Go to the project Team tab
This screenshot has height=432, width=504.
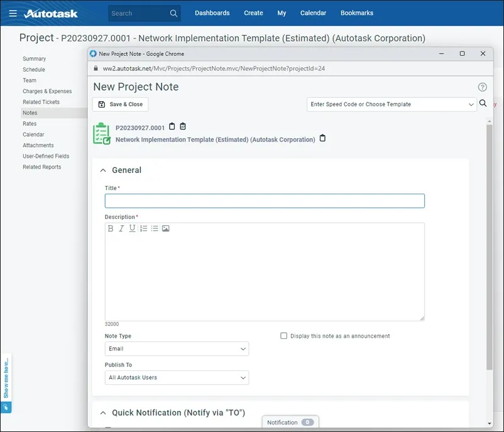point(30,80)
